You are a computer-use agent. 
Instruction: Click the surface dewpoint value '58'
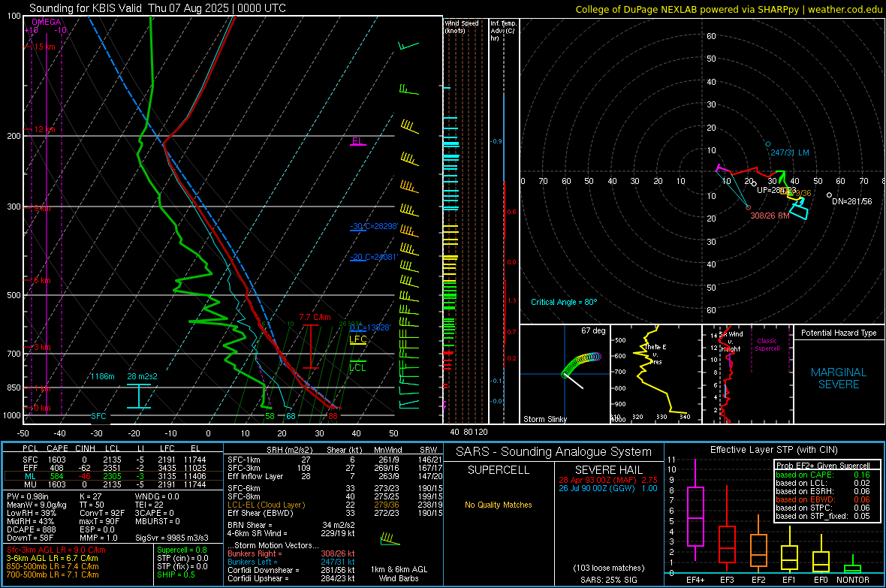point(270,416)
